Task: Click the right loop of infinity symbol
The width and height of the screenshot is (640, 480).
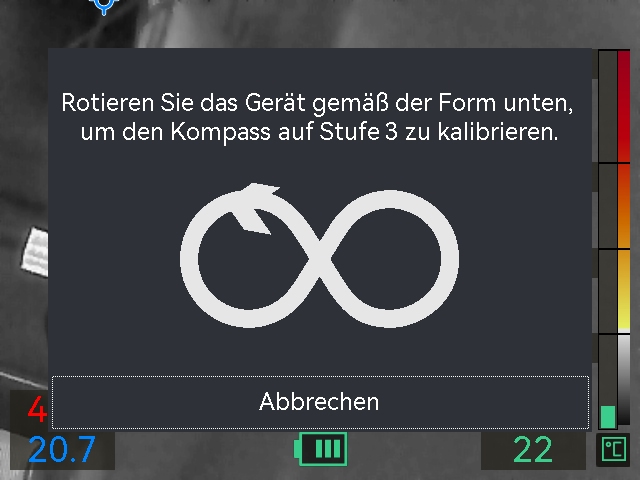Action: click(x=390, y=258)
